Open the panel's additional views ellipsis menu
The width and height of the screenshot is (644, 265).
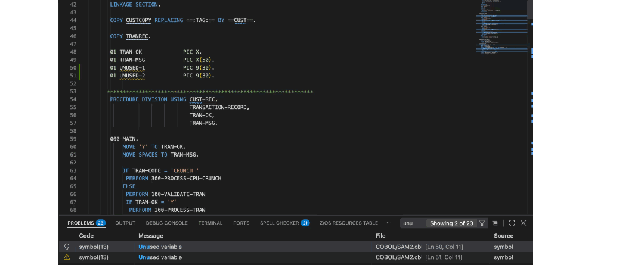pyautogui.click(x=389, y=223)
